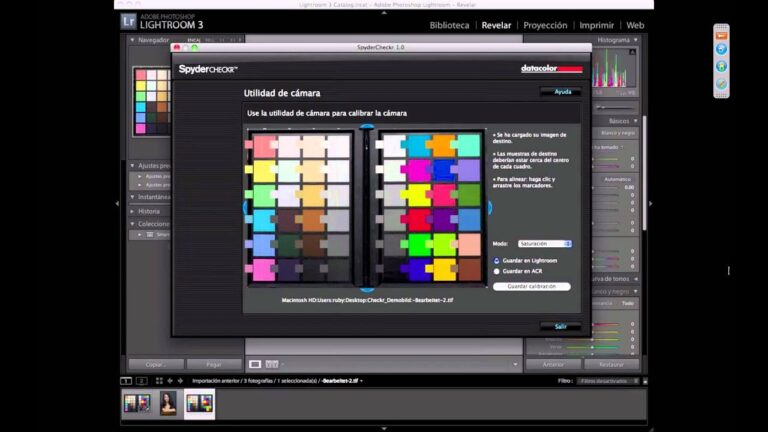Switch to grid view via filmstrip icon

[x=159, y=381]
